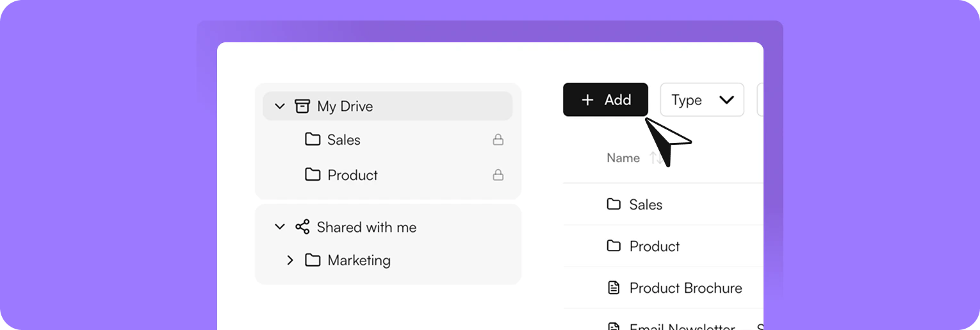The image size is (980, 330).
Task: Collapse the My Drive tree section
Action: (x=279, y=106)
